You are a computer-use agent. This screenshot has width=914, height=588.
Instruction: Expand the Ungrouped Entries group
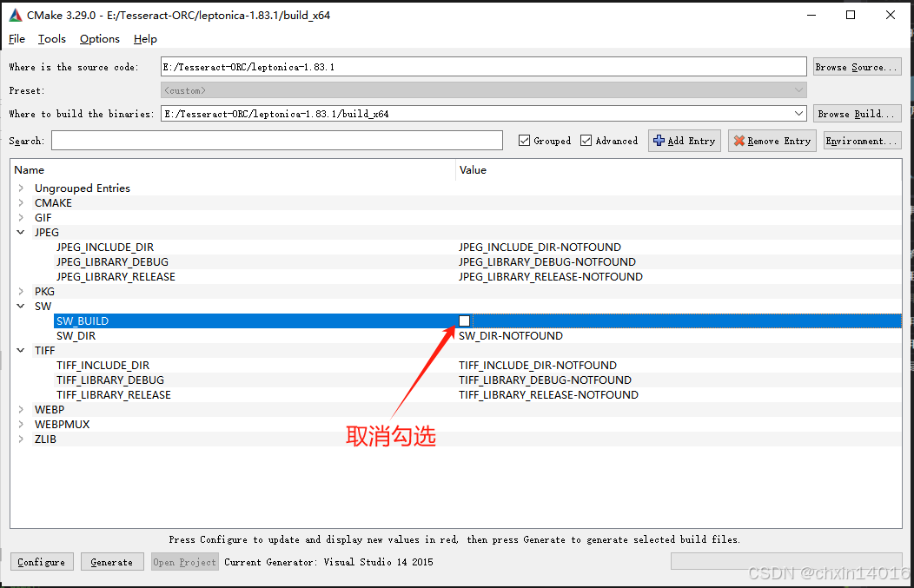tap(21, 188)
